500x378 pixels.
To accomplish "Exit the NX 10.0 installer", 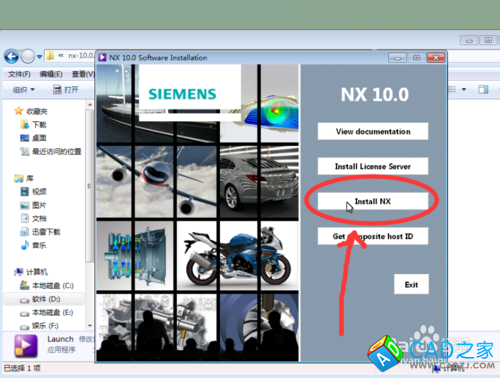I will point(411,284).
